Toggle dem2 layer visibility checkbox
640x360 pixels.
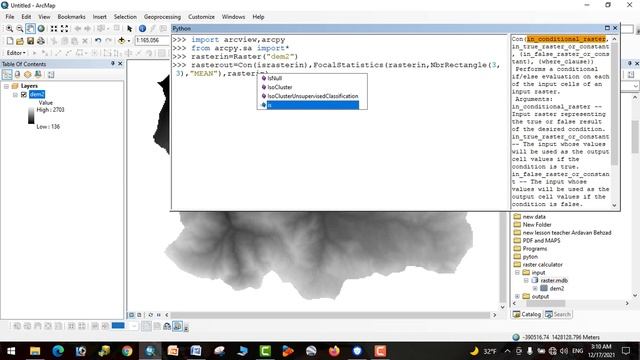[24, 95]
